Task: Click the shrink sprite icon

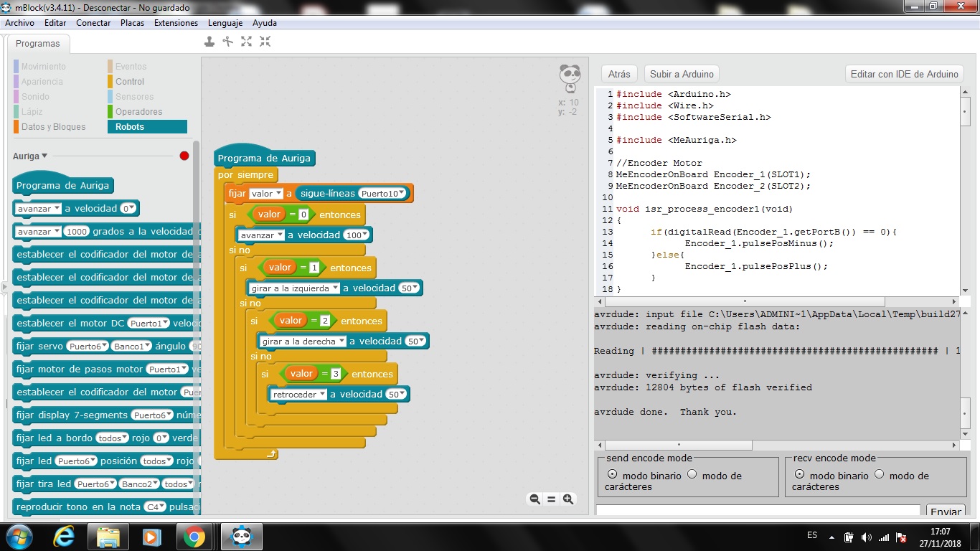Action: pos(265,42)
